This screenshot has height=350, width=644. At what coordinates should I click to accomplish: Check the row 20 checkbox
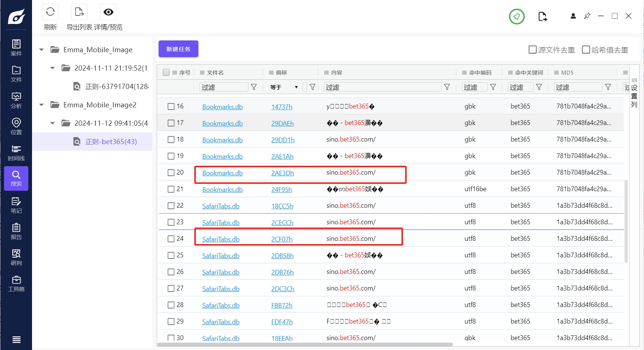coord(171,173)
